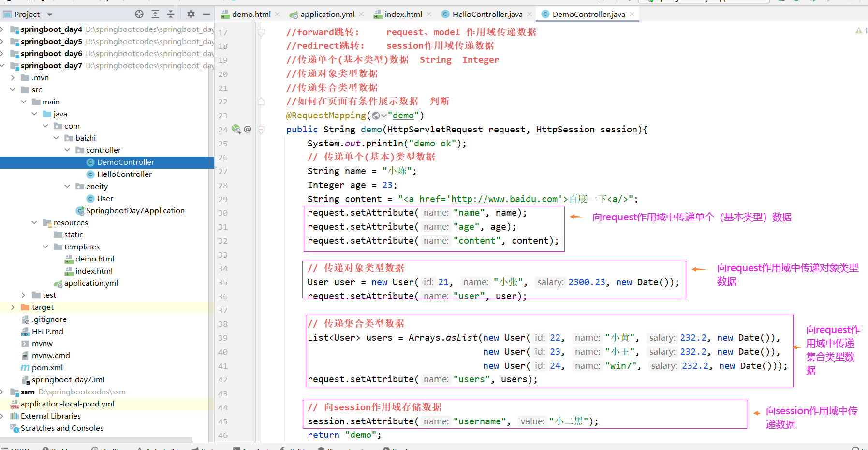868x450 pixels.
Task: Select the mvnw file
Action: (x=42, y=344)
